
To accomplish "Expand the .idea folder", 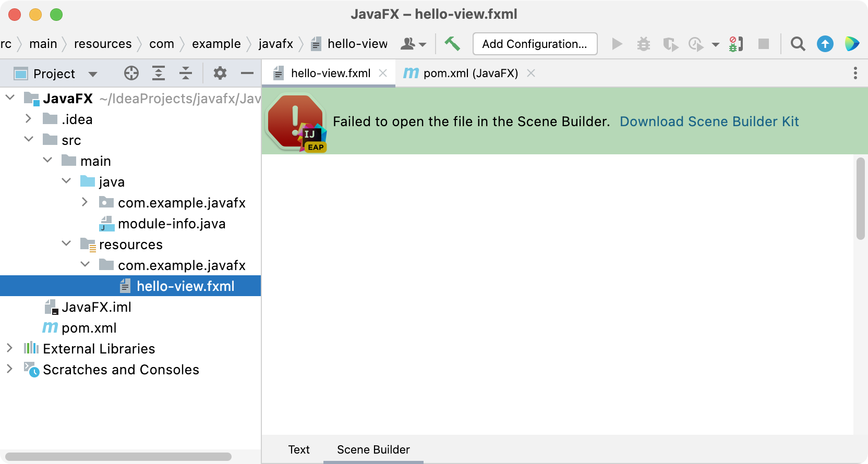I will coord(29,118).
